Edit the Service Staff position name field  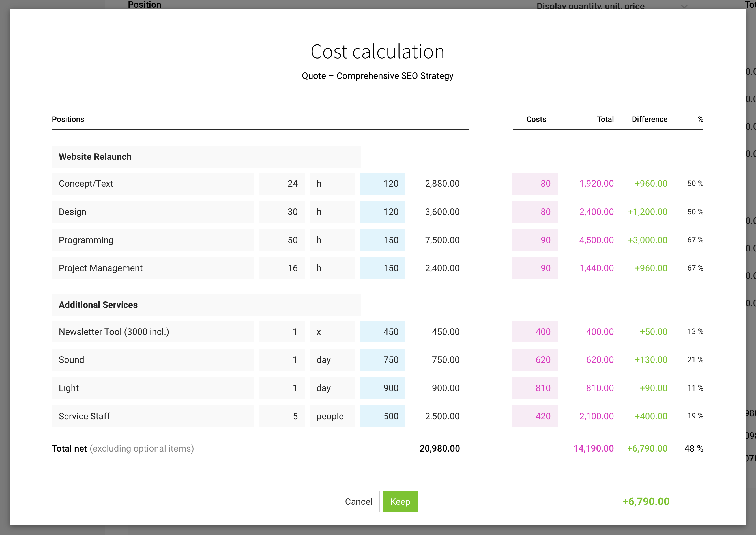coord(153,416)
